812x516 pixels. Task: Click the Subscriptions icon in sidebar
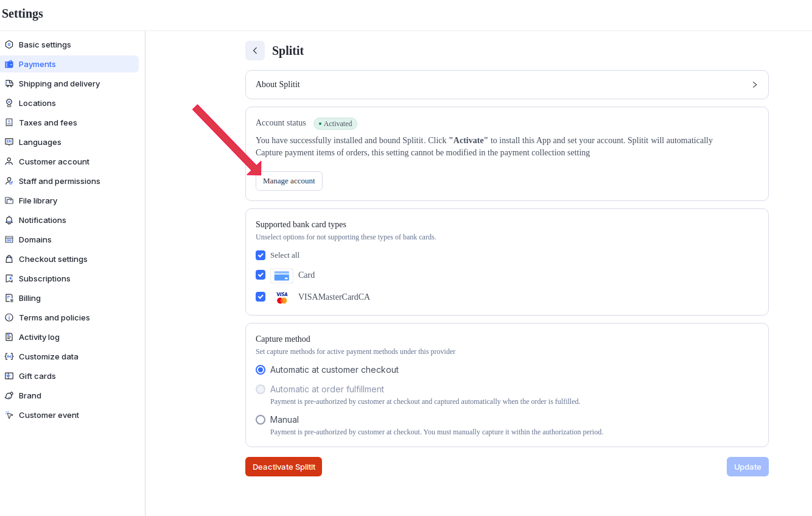tap(9, 278)
